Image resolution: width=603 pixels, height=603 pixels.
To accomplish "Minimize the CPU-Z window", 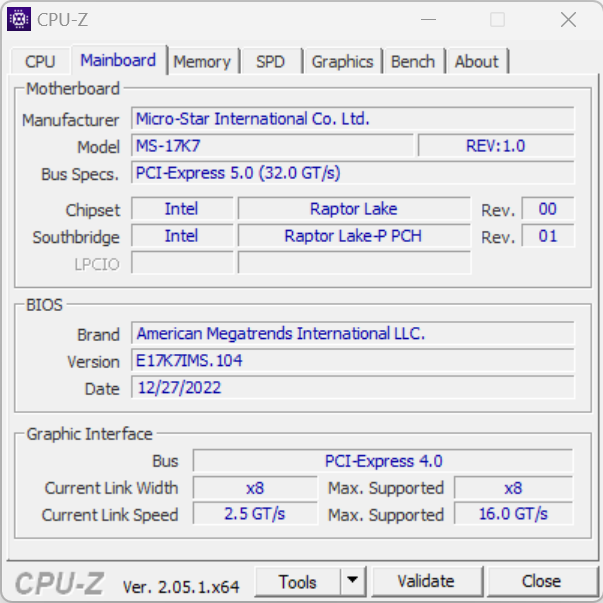I will click(428, 19).
